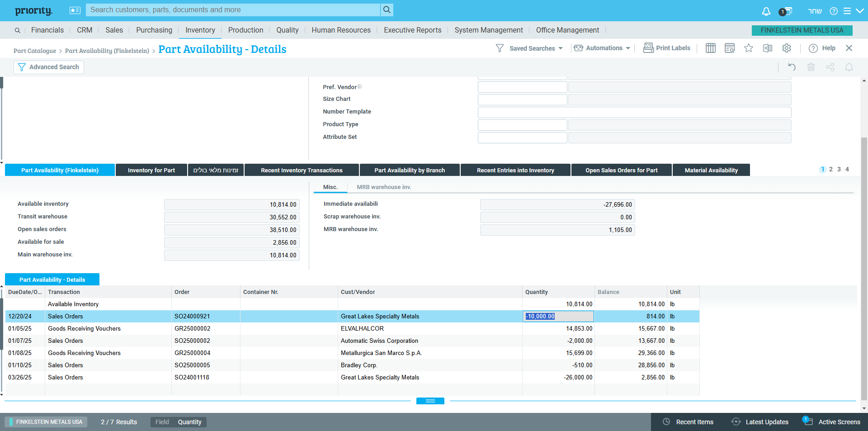Go to tab page 4
This screenshot has height=431, width=868.
coord(847,169)
